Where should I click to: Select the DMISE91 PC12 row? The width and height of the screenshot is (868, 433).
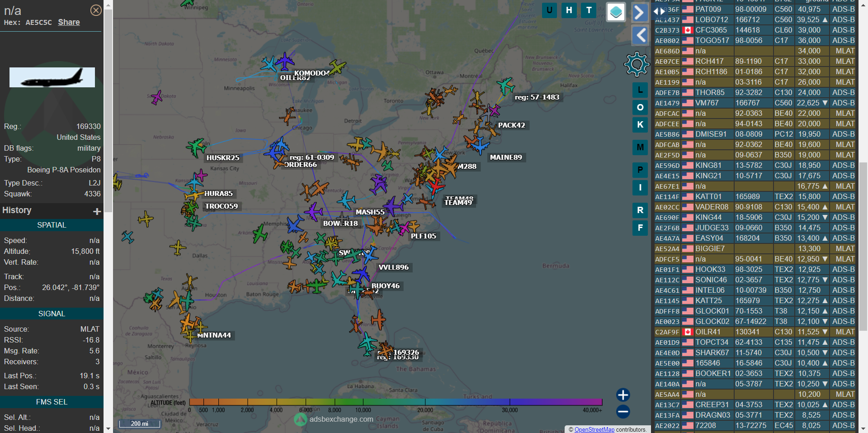pyautogui.click(x=755, y=134)
